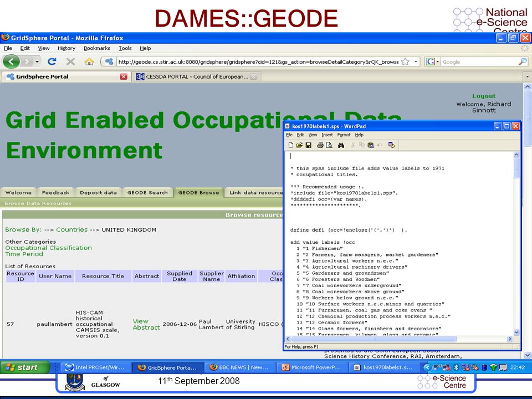The height and width of the screenshot is (399, 532).
Task: Open the Deposit data tab
Action: [x=99, y=192]
